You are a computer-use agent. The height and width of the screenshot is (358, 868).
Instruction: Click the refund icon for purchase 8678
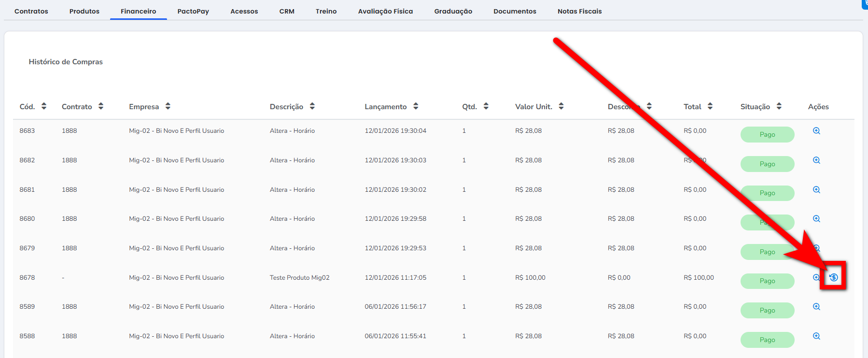tap(834, 277)
